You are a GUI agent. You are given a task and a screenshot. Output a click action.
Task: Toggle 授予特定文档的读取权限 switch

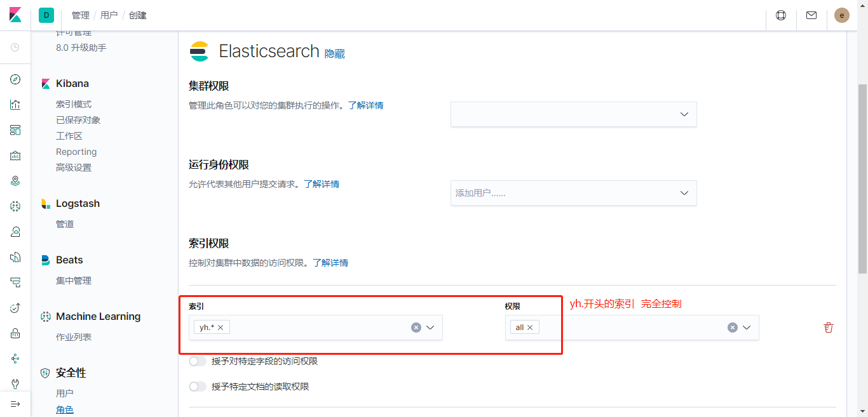198,387
